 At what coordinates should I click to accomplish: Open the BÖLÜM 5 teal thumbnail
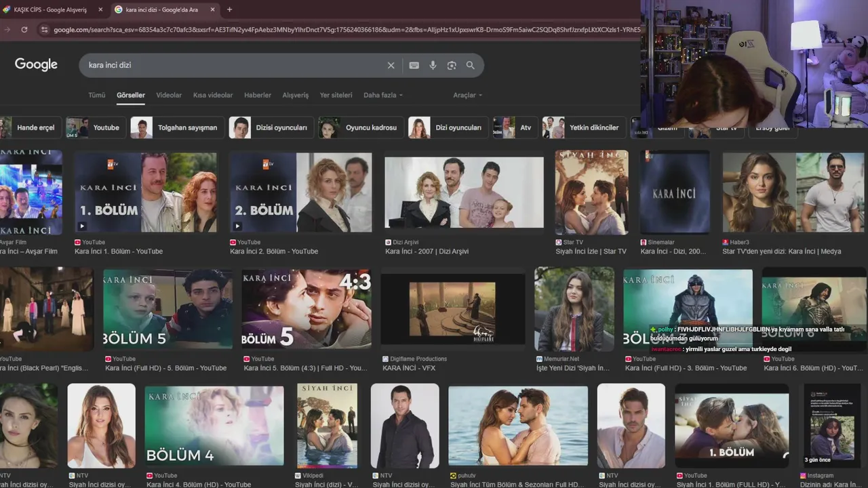point(167,310)
